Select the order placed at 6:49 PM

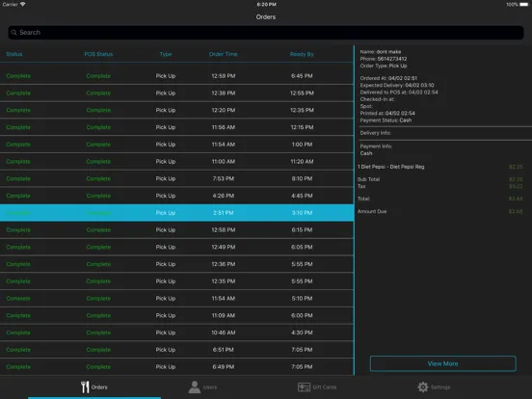176,367
